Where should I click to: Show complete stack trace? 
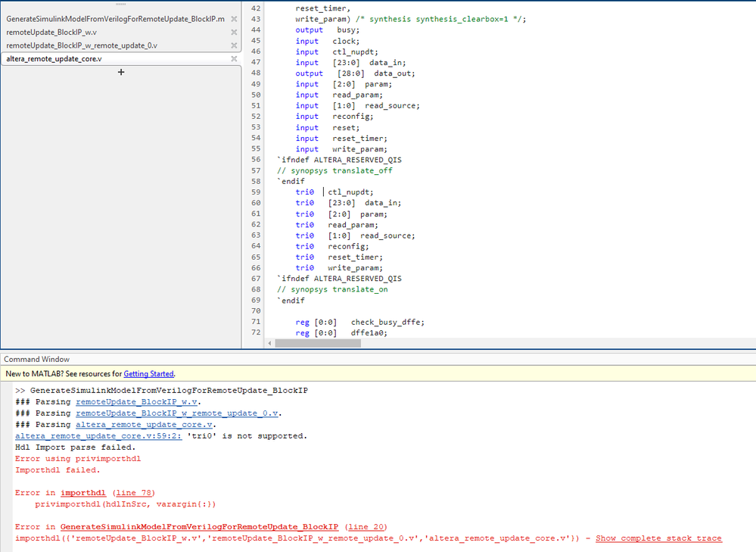pyautogui.click(x=658, y=538)
